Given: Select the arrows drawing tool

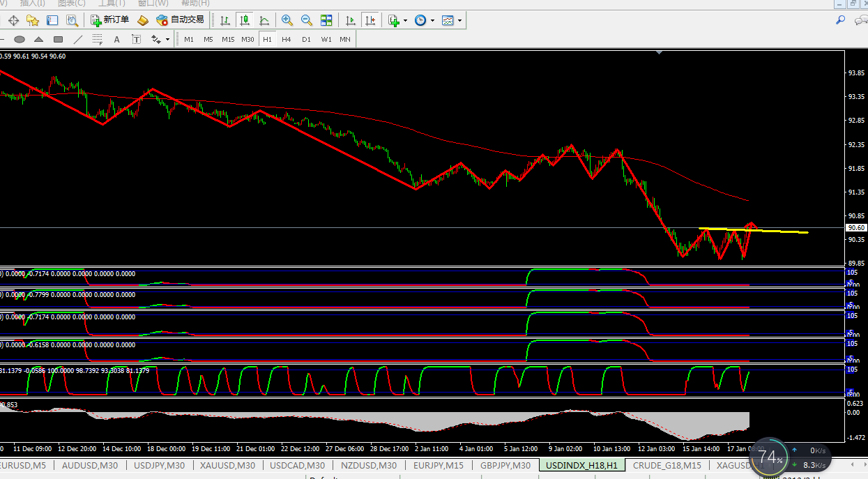Looking at the screenshot, I should (156, 39).
